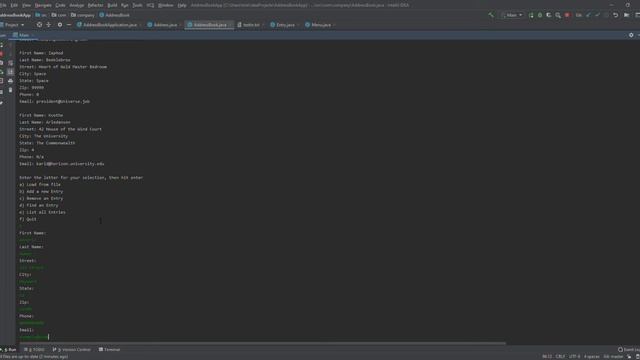
Task: Open the Run tool window button
Action: tap(9, 350)
